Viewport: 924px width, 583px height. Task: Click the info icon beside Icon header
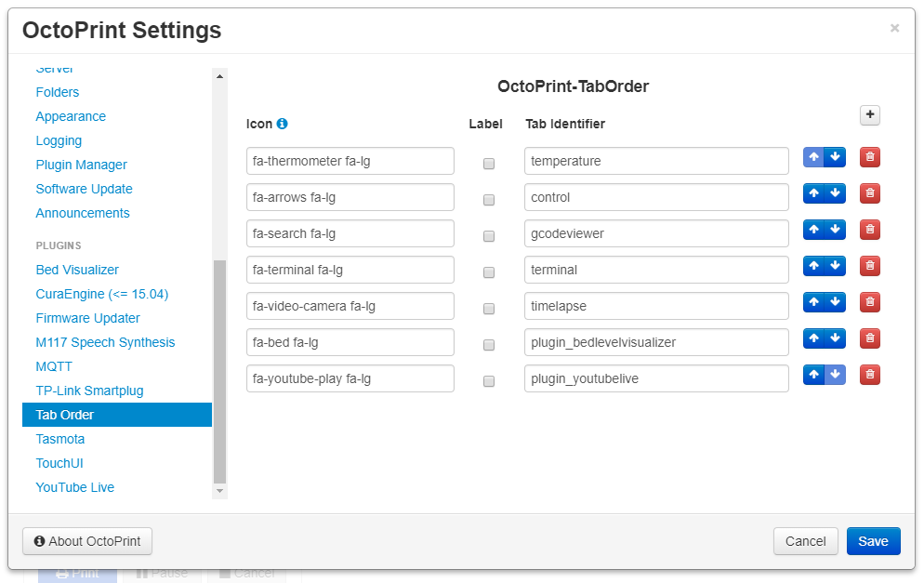click(x=283, y=124)
